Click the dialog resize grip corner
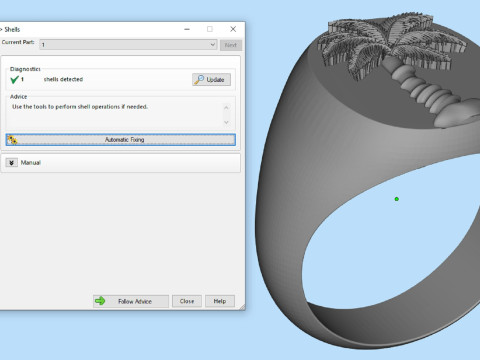Screen dimensions: 480x360 [x=242, y=307]
